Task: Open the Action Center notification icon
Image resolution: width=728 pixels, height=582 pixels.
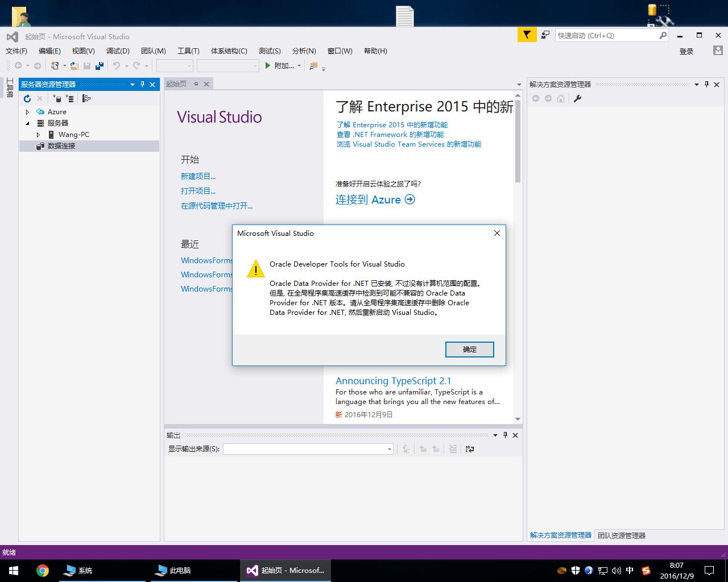Action: point(709,570)
